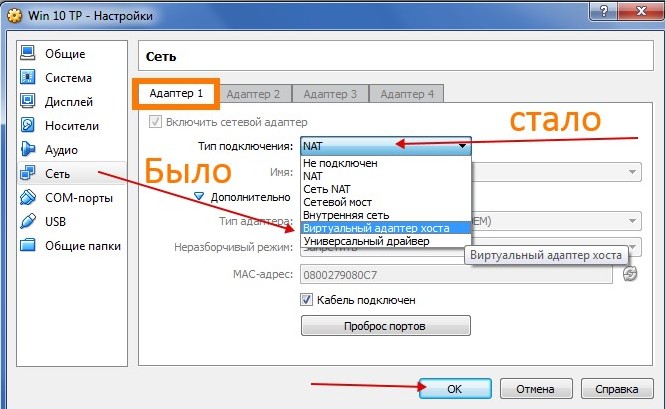Regenerate MAC address with refresh icon
The image size is (666, 409).
pos(630,274)
